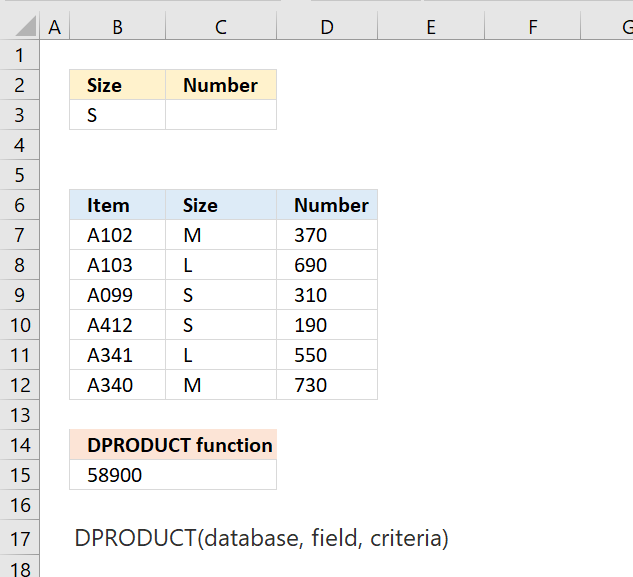
Task: Select row 13 header
Action: point(19,415)
